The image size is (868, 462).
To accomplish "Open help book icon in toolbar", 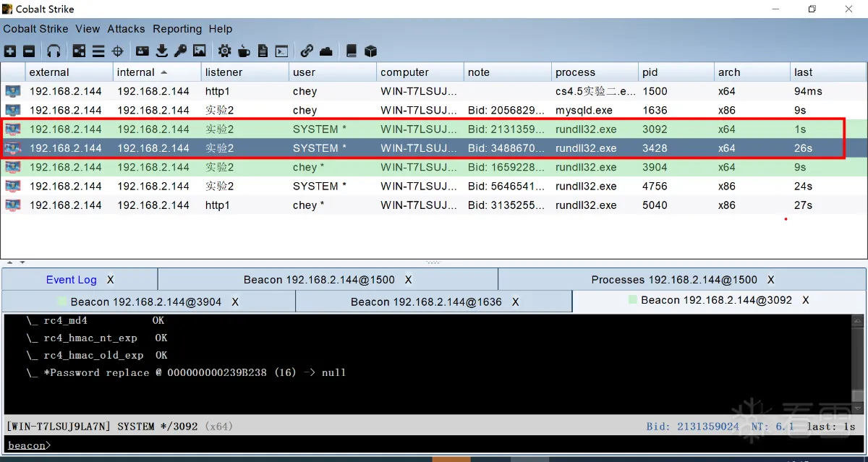I will click(x=352, y=51).
